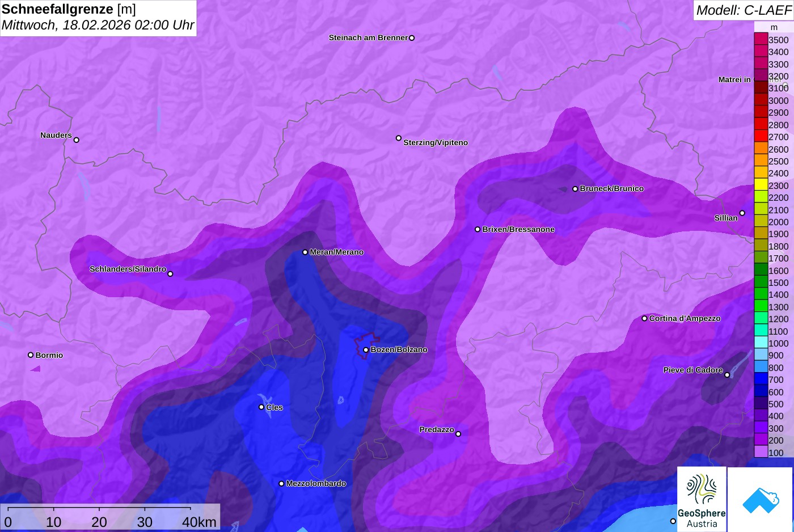This screenshot has width=794, height=532.
Task: Click the Pieve di Cadore marker dot
Action: click(727, 375)
